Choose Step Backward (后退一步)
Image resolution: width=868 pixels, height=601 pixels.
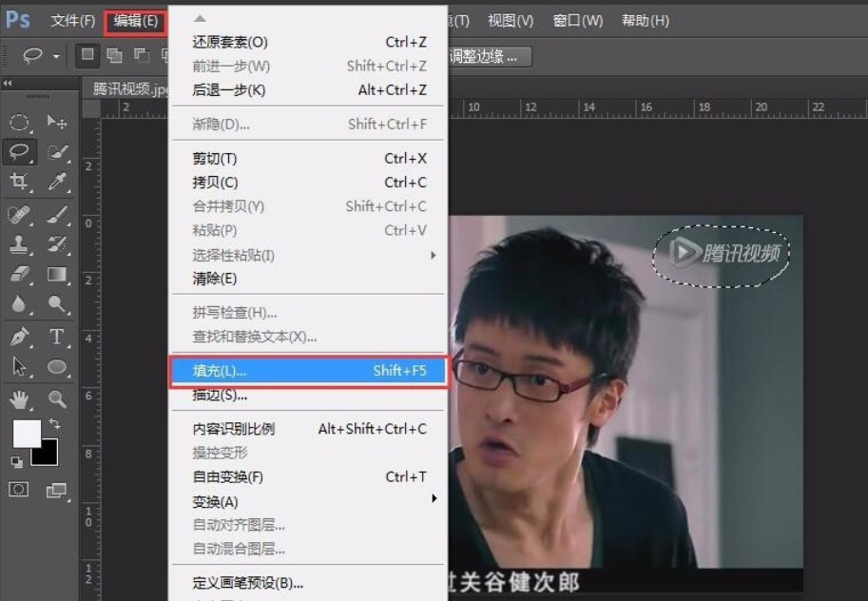308,89
